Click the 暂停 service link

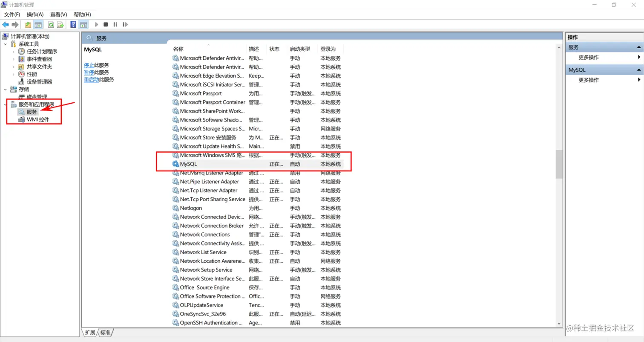(x=89, y=72)
